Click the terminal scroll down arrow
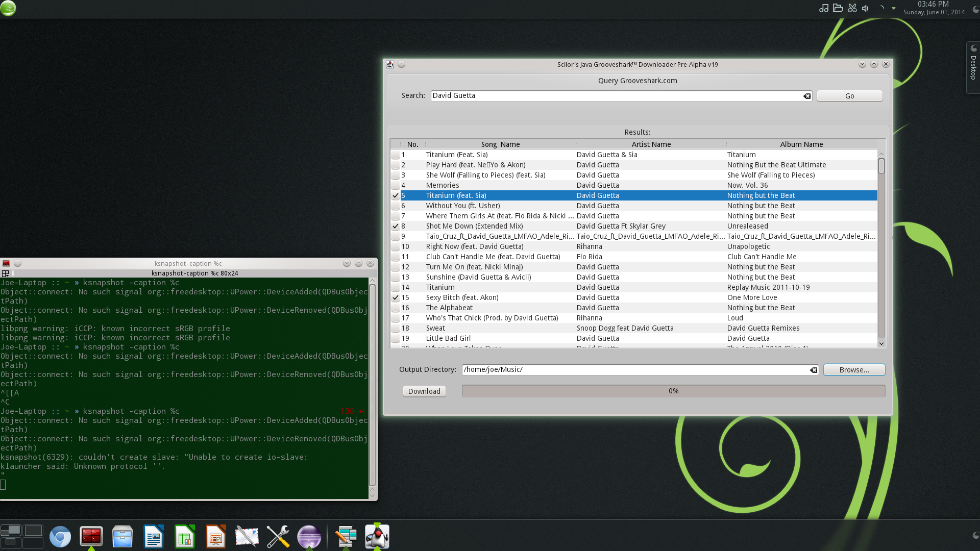980x551 pixels. [x=372, y=495]
